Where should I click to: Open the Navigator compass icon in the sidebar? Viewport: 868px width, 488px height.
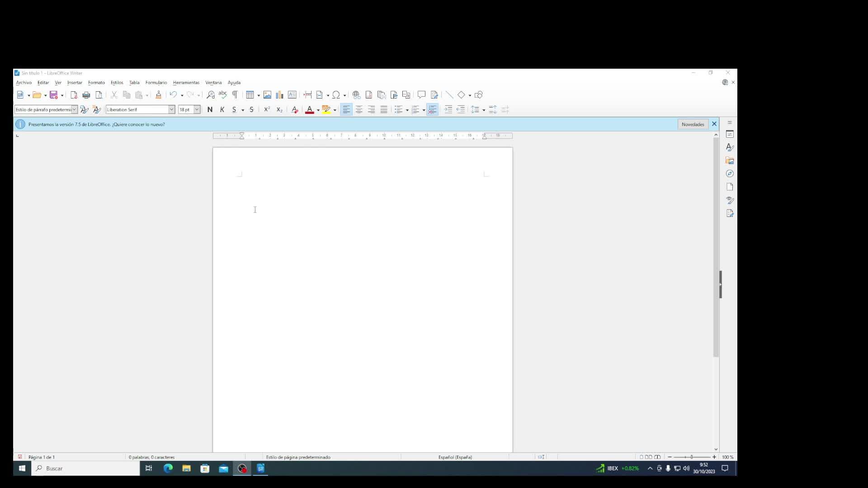pos(730,174)
